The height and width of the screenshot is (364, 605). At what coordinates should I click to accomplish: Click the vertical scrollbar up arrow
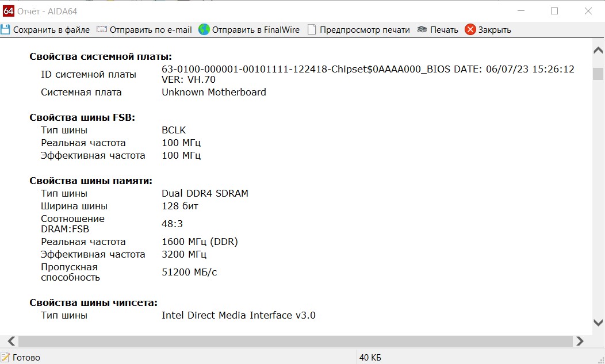(x=598, y=50)
